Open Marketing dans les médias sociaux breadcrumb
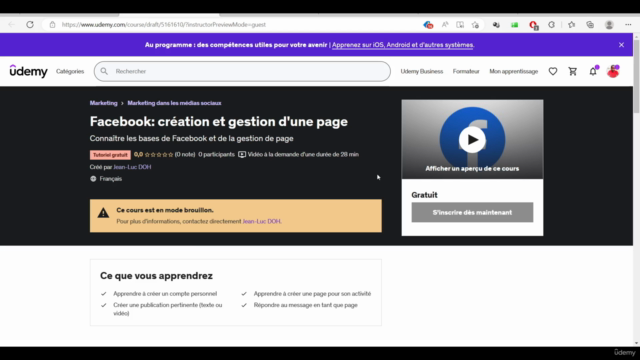Image resolution: width=640 pixels, height=360 pixels. (174, 103)
